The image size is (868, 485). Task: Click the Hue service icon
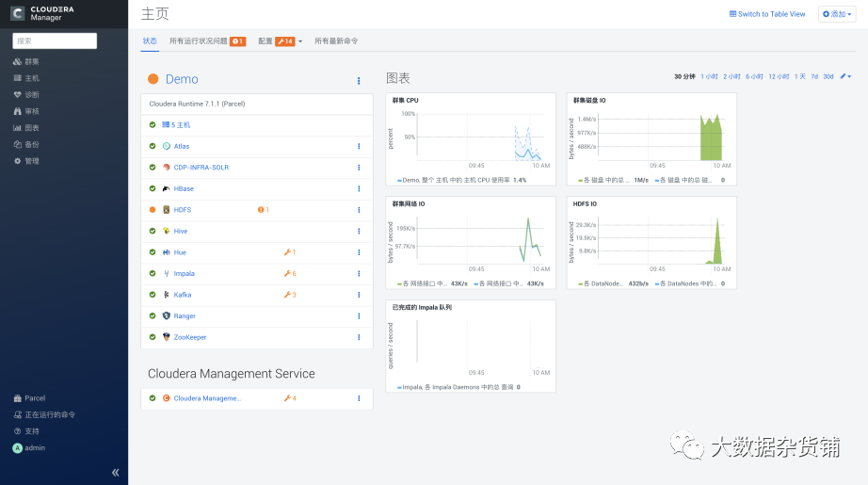pos(166,252)
